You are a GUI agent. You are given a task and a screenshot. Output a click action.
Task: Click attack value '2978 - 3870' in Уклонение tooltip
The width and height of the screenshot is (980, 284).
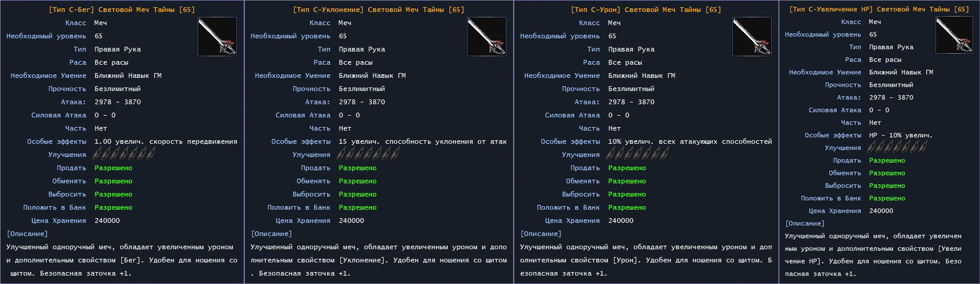(362, 102)
